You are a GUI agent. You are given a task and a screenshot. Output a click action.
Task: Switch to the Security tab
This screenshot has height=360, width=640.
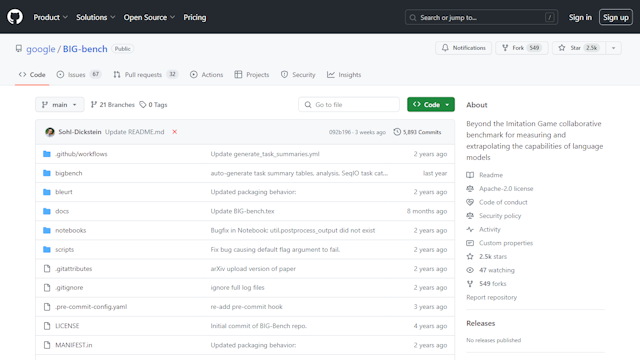click(298, 75)
